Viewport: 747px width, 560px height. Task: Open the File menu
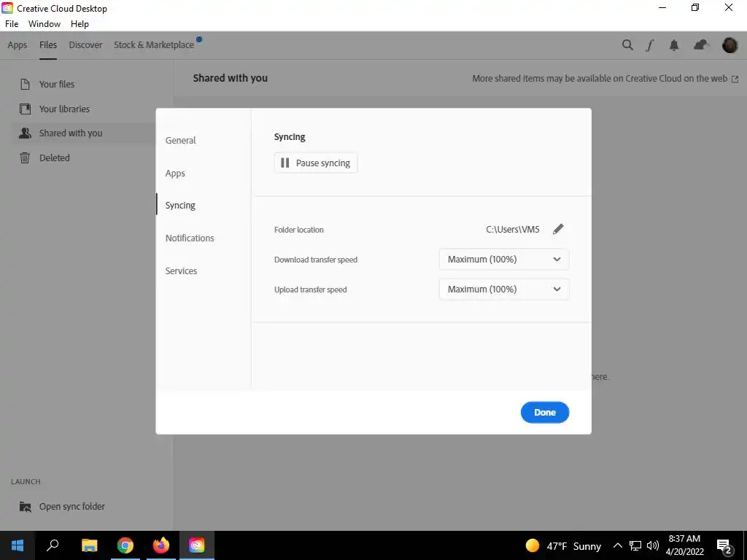[12, 24]
